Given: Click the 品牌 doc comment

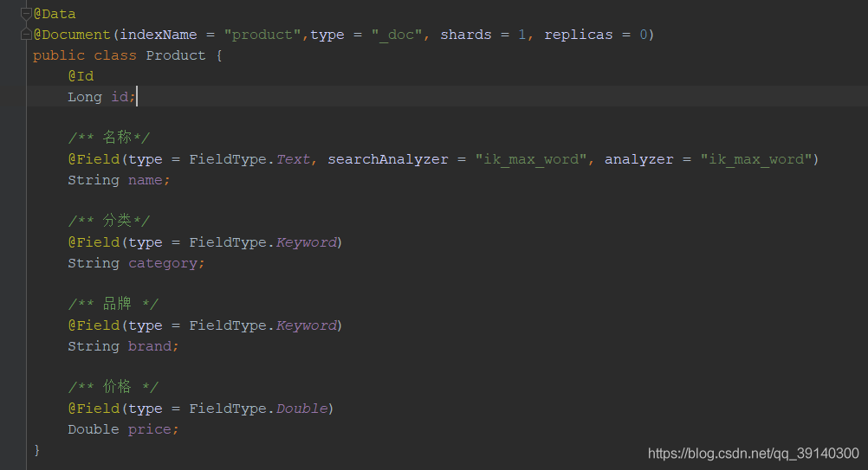Looking at the screenshot, I should 113,304.
